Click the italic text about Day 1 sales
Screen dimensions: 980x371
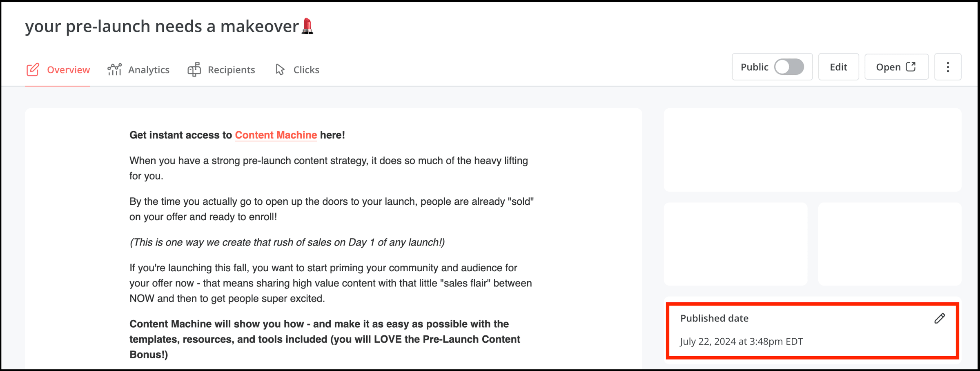tap(287, 242)
